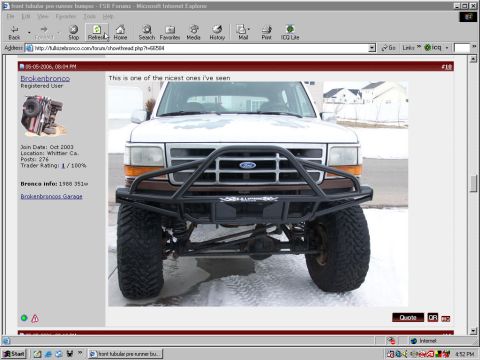The width and height of the screenshot is (480, 360).
Task: Open the Mail button dropdown arrow
Action: tap(249, 29)
